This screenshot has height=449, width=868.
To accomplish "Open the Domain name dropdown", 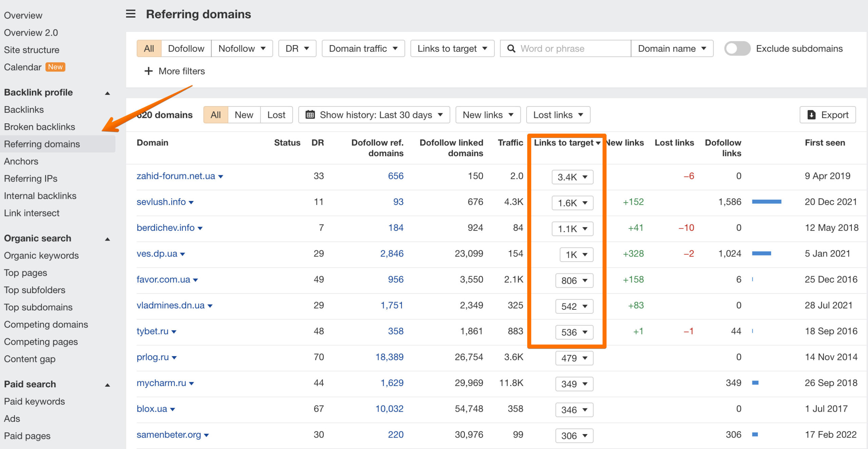I will pos(672,49).
